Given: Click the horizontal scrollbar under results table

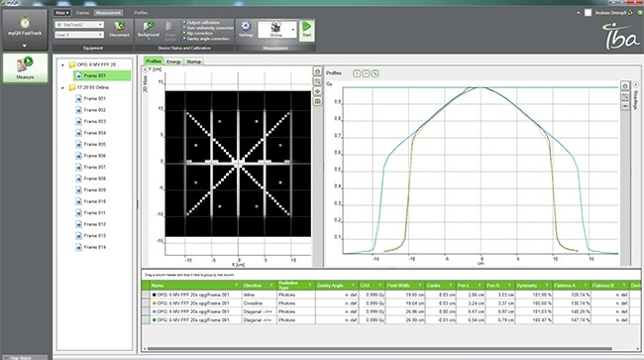Looking at the screenshot, I should click(x=379, y=349).
